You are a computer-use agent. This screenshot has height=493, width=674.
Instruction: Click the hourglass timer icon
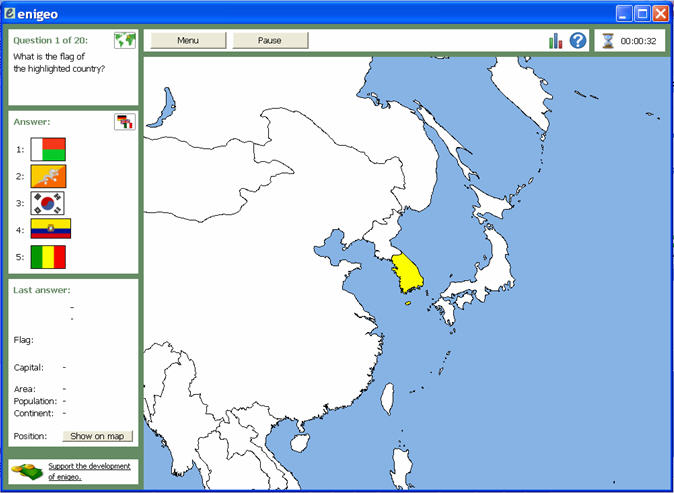(x=608, y=41)
